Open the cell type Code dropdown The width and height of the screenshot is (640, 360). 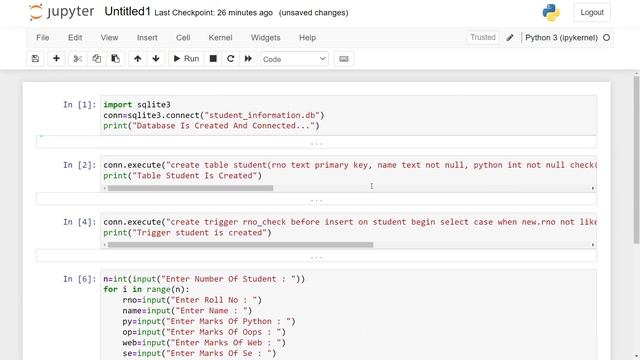[x=294, y=59]
